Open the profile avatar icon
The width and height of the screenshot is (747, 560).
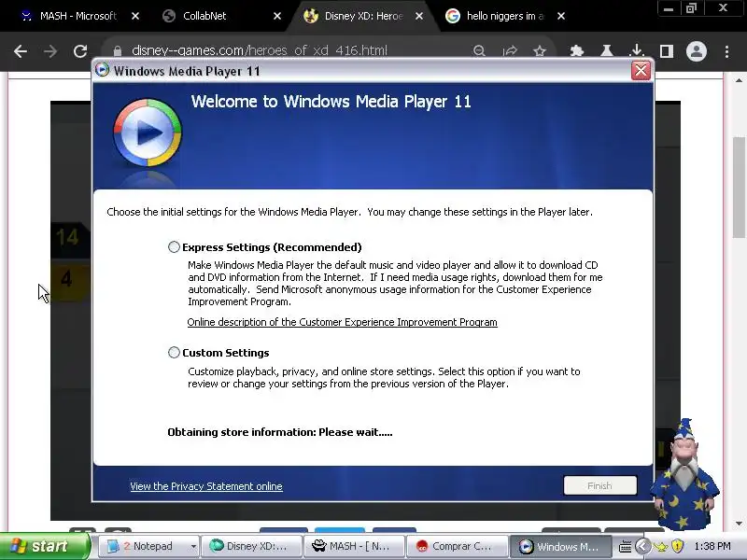(x=696, y=51)
